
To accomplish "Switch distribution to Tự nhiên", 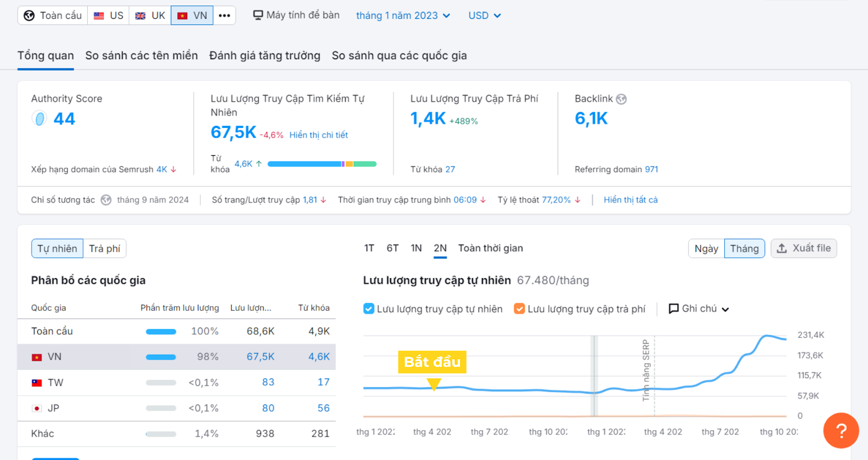I will click(57, 248).
